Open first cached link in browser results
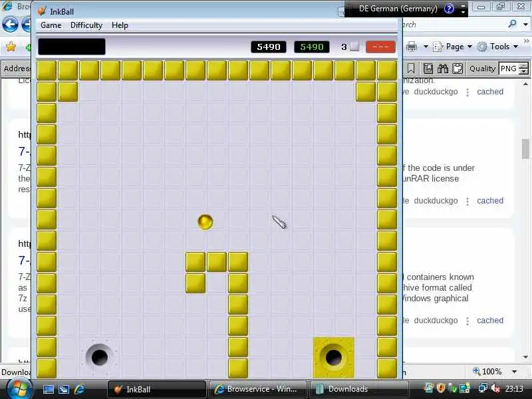The width and height of the screenshot is (532, 399). 490,92
